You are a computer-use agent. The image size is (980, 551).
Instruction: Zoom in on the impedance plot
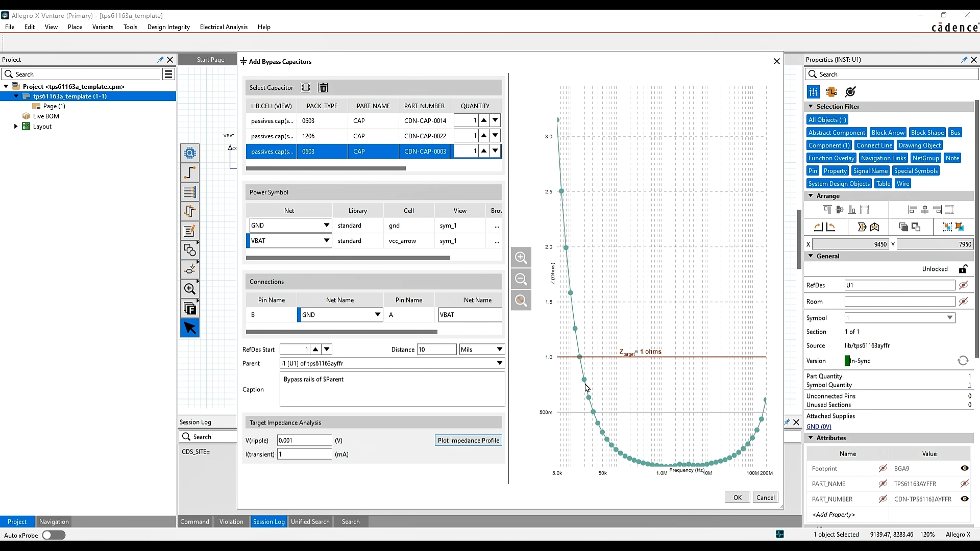click(x=521, y=258)
